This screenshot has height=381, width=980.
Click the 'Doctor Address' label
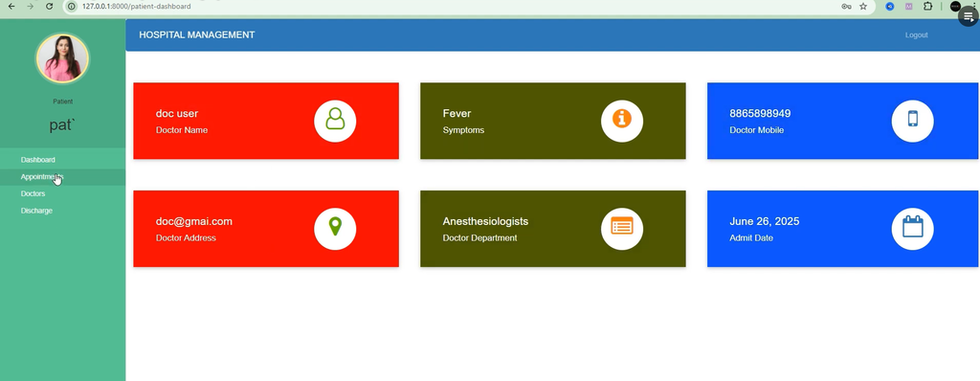click(186, 238)
